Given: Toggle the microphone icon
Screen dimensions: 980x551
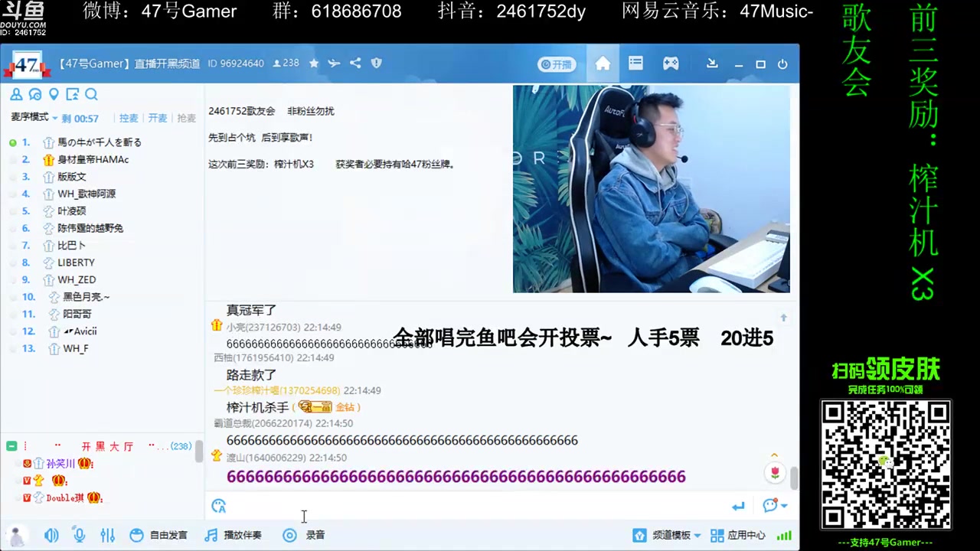Looking at the screenshot, I should pos(80,536).
